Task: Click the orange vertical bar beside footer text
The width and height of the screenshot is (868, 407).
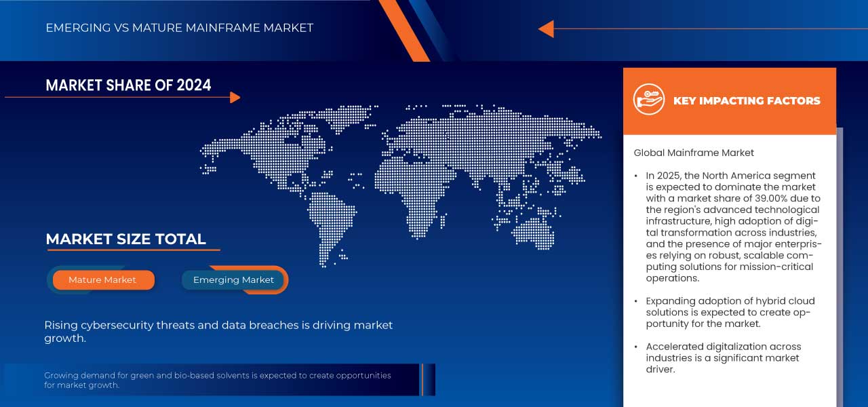Action: pos(422,379)
